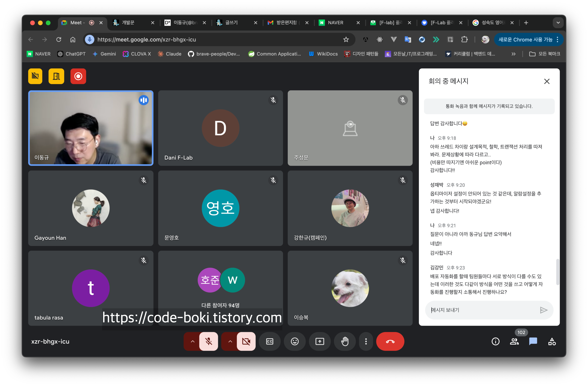588x386 pixels.
Task: Toggle the muted microphone button
Action: click(x=209, y=341)
